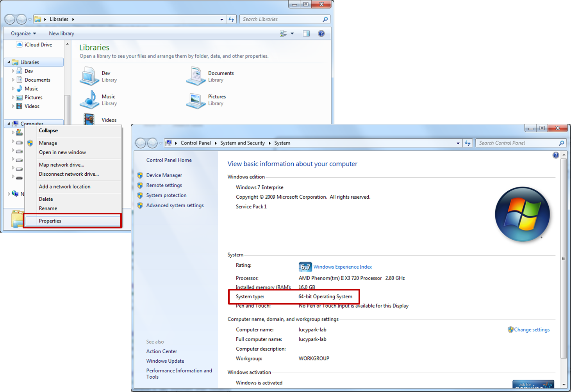This screenshot has width=571, height=392.
Task: Click the System window vertical scrollbar
Action: click(564, 258)
